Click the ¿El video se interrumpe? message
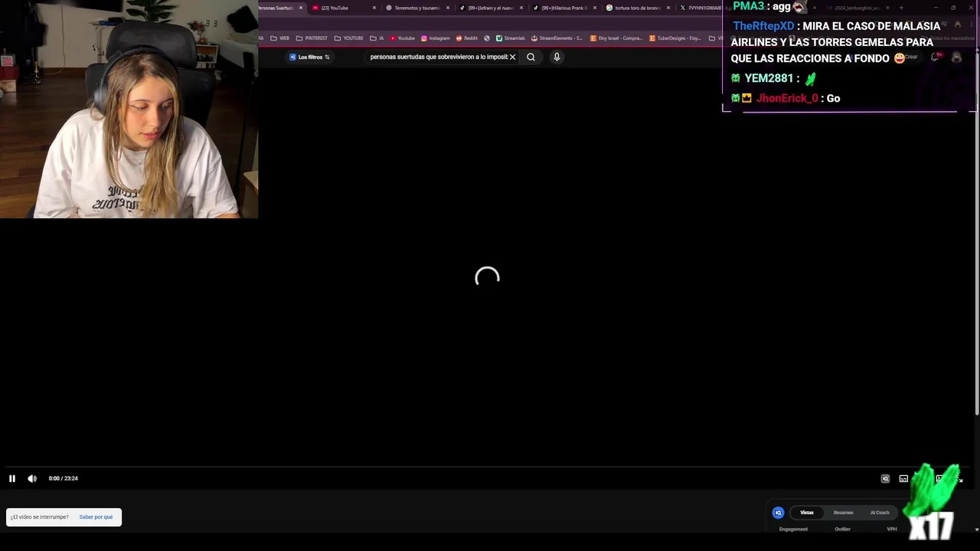The height and width of the screenshot is (551, 980). coord(40,517)
